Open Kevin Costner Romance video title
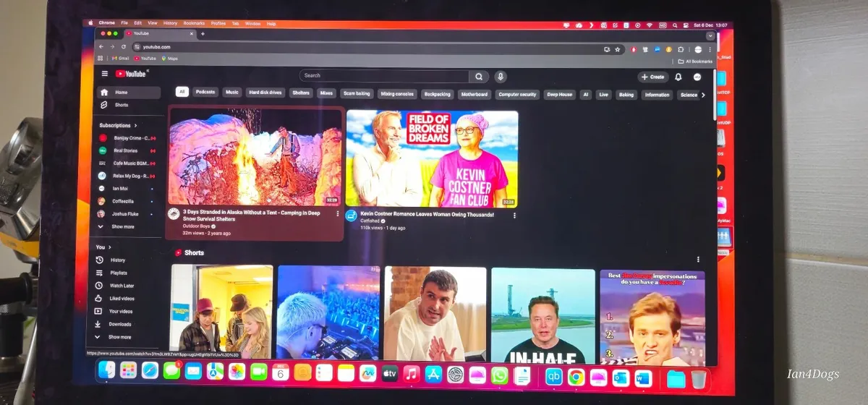Screen dimensions: 868x405 [x=427, y=214]
